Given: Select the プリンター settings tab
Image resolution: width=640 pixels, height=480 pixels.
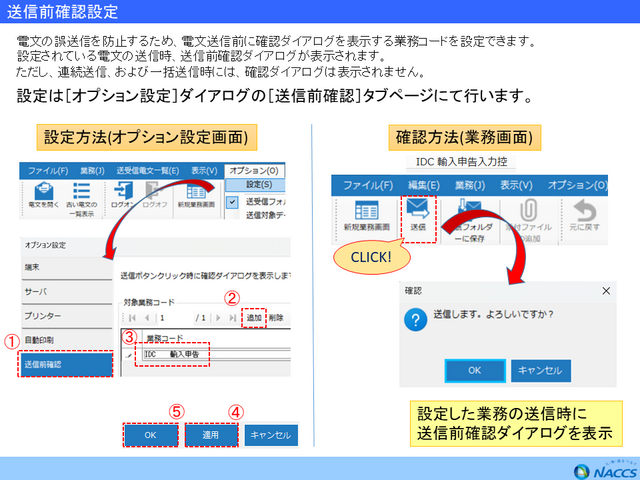Looking at the screenshot, I should click(67, 316).
